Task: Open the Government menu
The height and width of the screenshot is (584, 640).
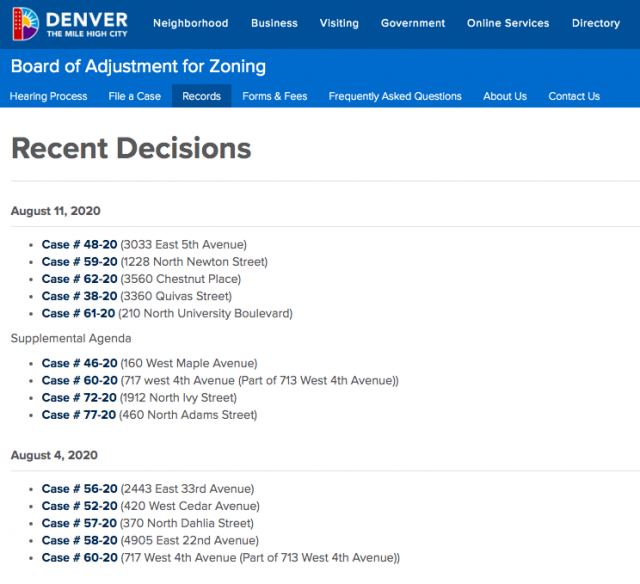Action: tap(413, 23)
